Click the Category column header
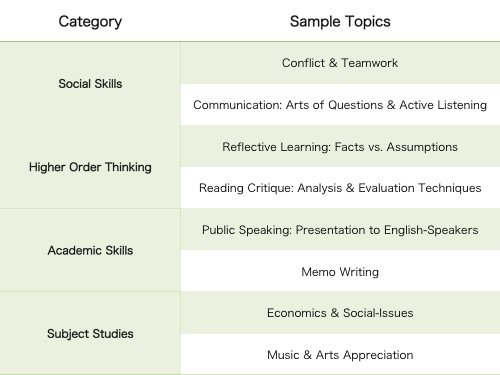The image size is (500, 375). point(90,22)
